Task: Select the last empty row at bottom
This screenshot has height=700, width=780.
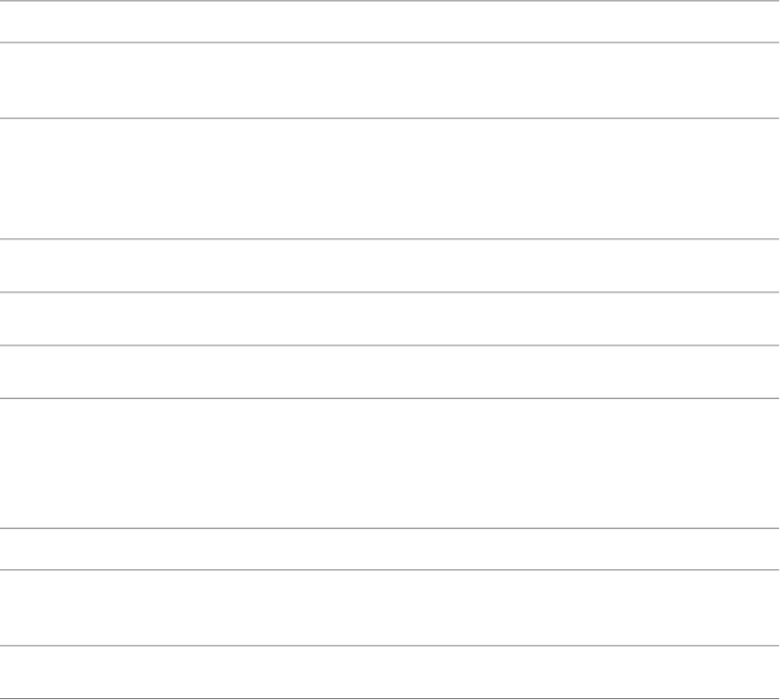Action: (390, 671)
